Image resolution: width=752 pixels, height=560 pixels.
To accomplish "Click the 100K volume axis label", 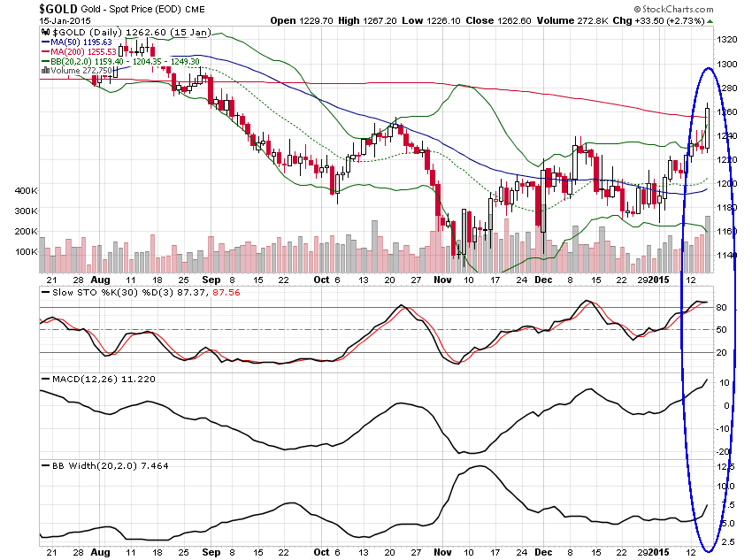I will coord(26,252).
